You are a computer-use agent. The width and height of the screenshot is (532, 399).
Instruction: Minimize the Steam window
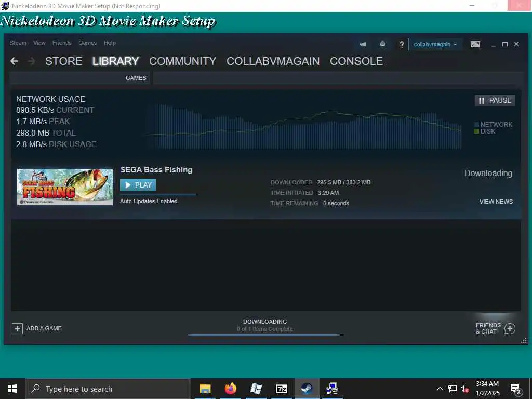tap(494, 45)
